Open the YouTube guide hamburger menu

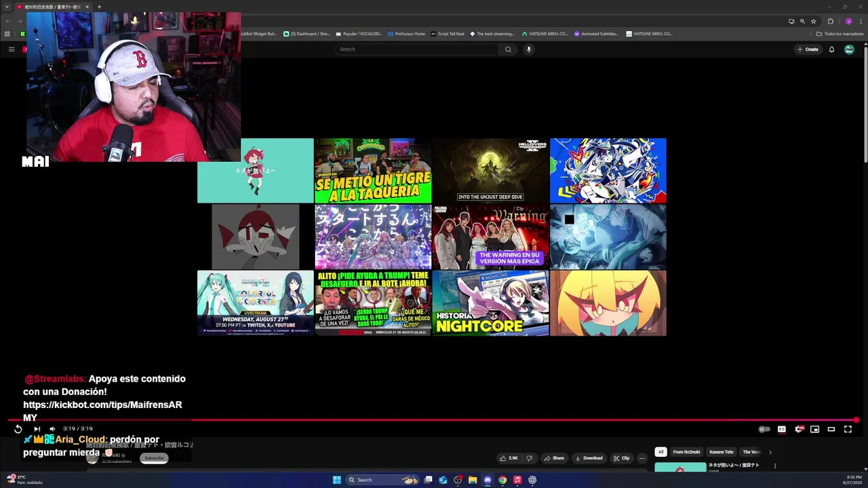tap(12, 49)
